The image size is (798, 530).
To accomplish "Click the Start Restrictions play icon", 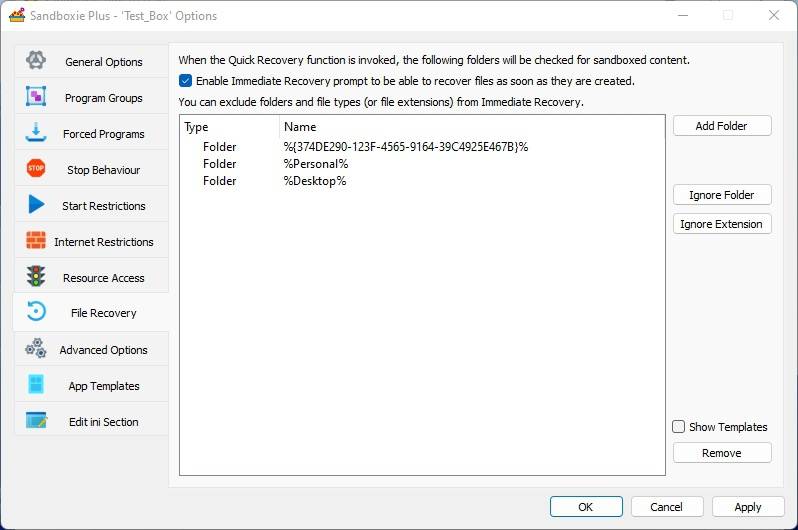I will click(x=36, y=205).
